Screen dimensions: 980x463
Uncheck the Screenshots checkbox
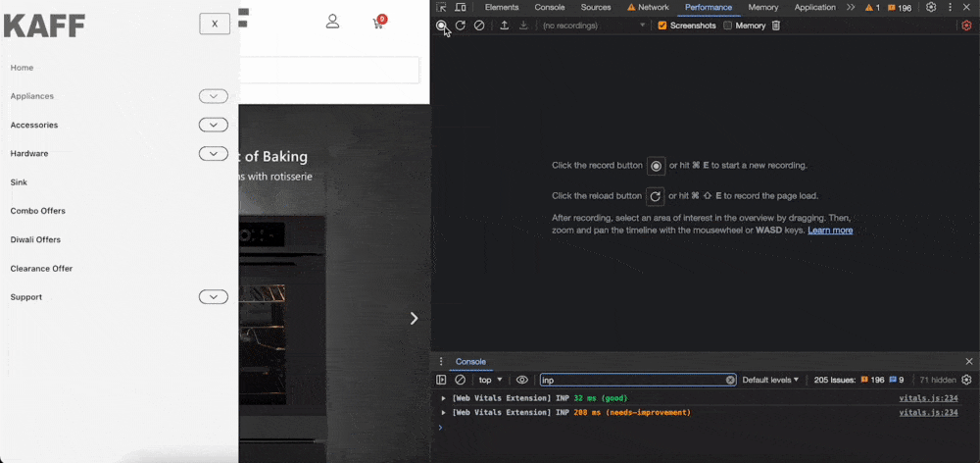click(662, 26)
